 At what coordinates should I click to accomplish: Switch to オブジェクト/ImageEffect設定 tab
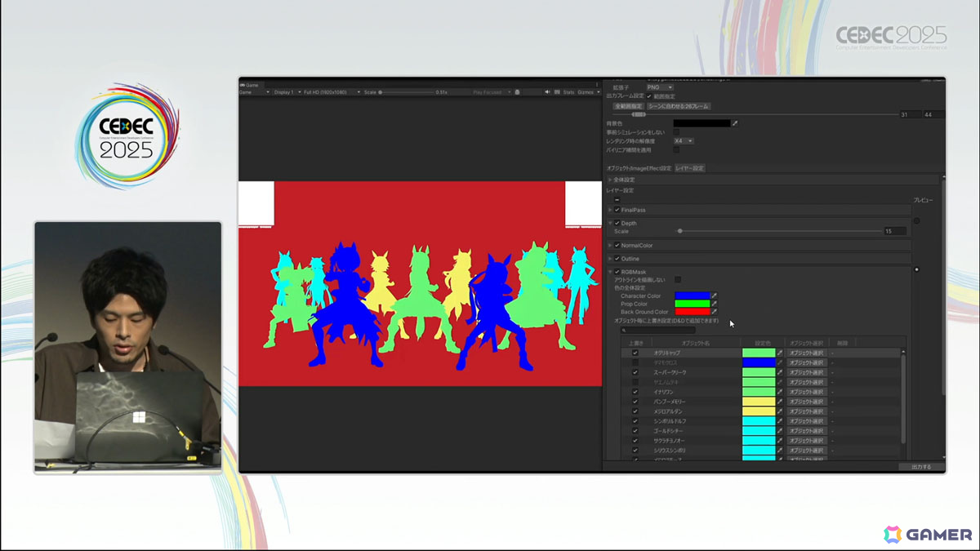pos(639,168)
